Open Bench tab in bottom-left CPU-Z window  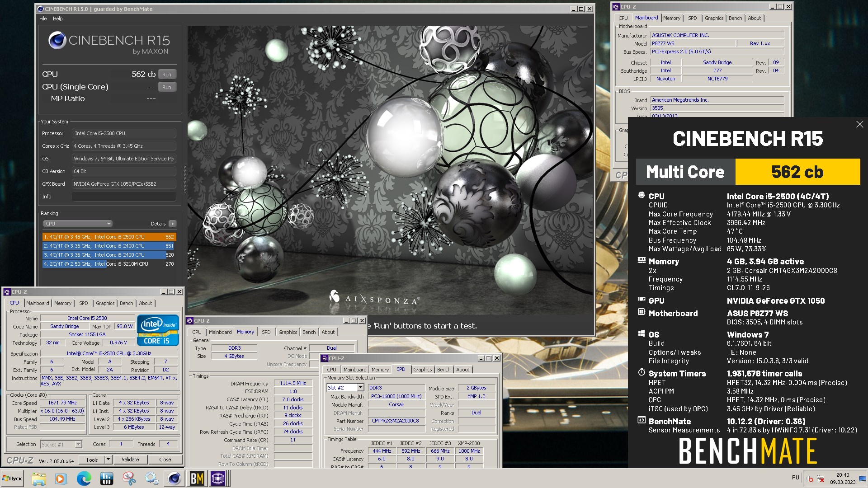(127, 303)
